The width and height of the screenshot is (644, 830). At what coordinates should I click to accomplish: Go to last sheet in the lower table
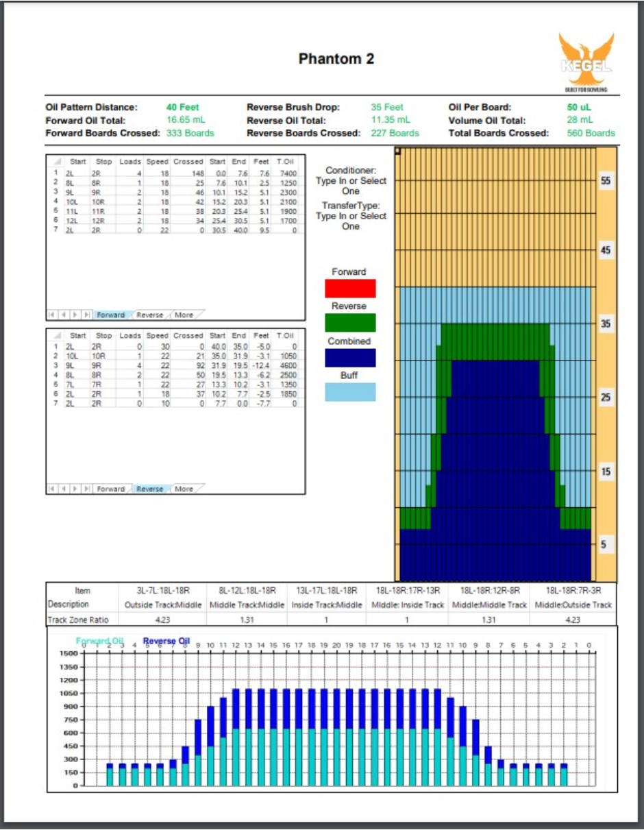(87, 489)
